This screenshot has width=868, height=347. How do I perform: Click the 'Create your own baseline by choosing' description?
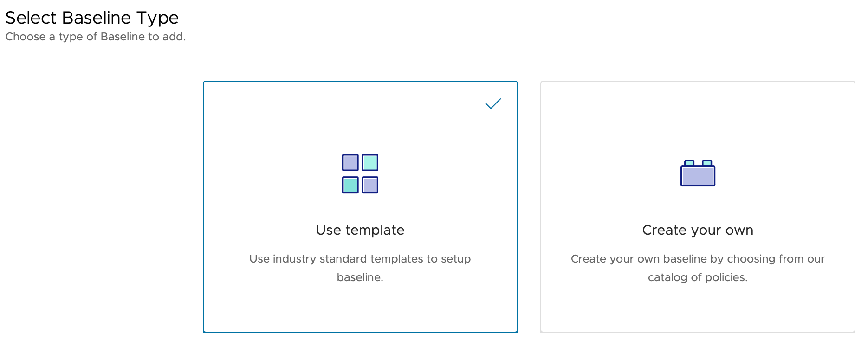click(x=698, y=259)
